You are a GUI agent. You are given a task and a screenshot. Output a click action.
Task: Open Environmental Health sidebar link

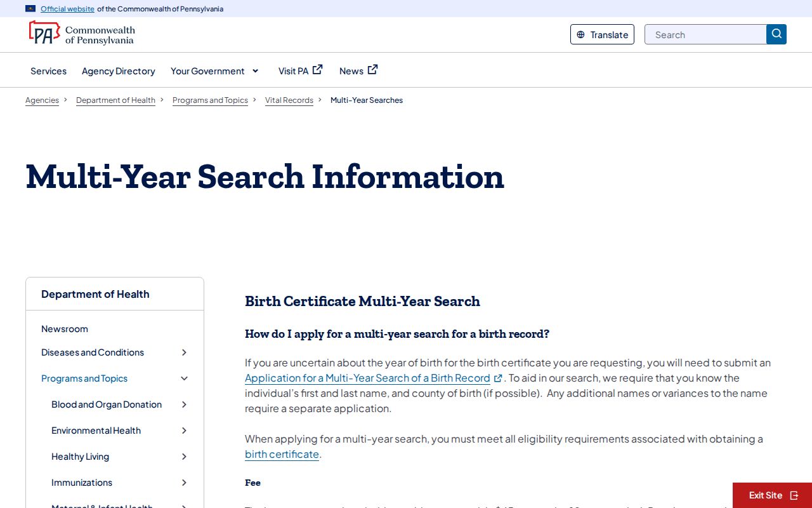pos(96,431)
